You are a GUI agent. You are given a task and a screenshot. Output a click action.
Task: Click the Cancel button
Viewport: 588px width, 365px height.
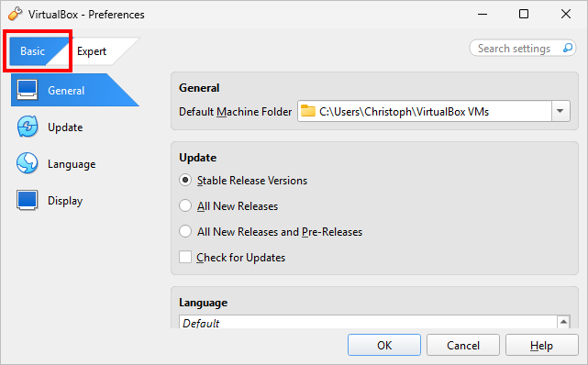pyautogui.click(x=463, y=345)
